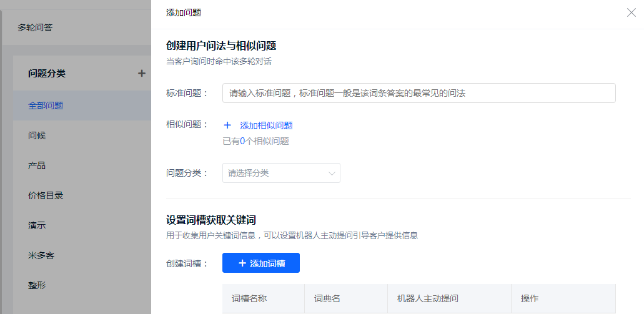644x314 pixels.
Task: Click the 词槽名称 column header
Action: pos(249,298)
